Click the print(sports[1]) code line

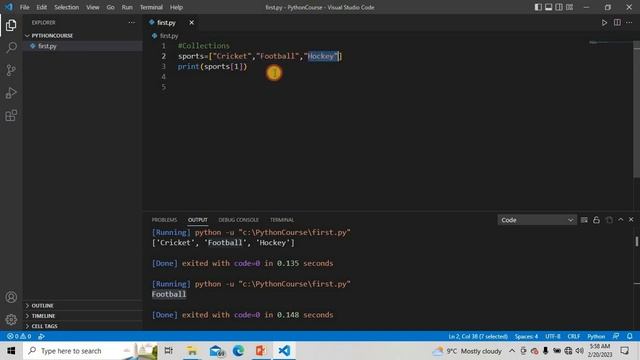coord(212,67)
